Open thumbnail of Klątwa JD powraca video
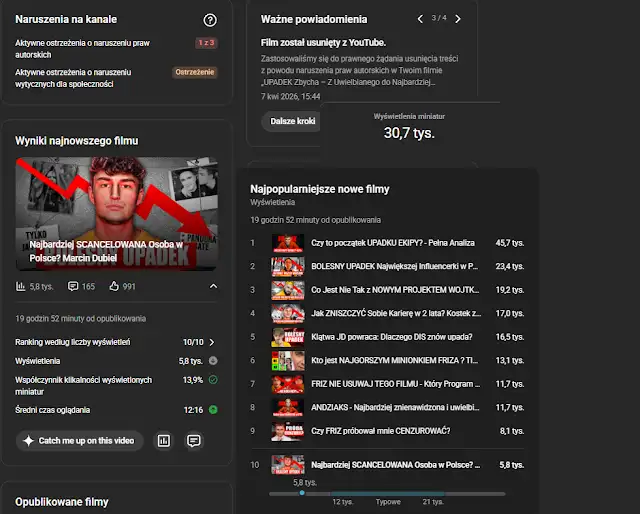 coord(288,337)
